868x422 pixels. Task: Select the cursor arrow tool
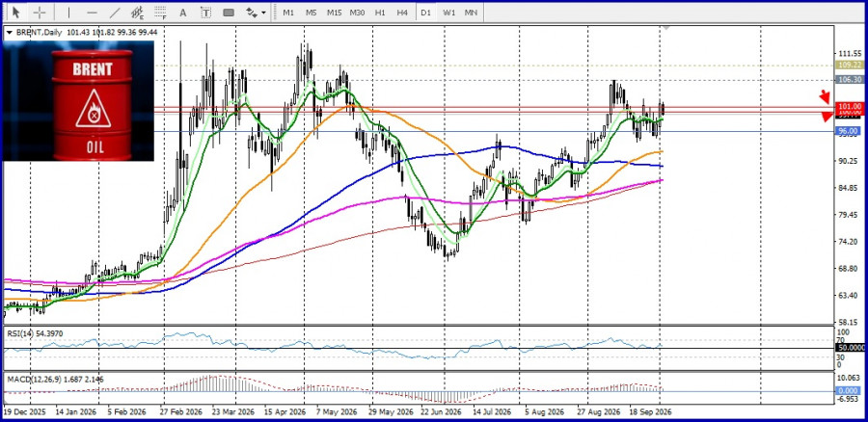point(16,13)
